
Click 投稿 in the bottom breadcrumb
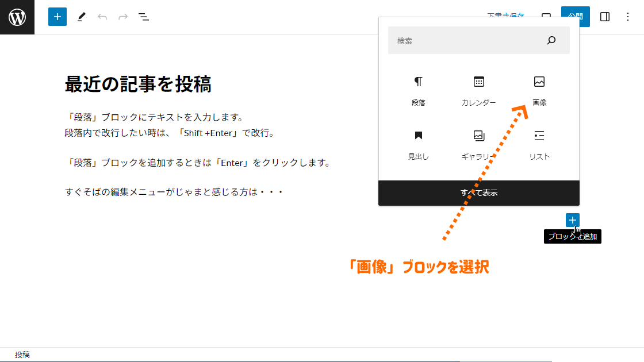coord(22,355)
